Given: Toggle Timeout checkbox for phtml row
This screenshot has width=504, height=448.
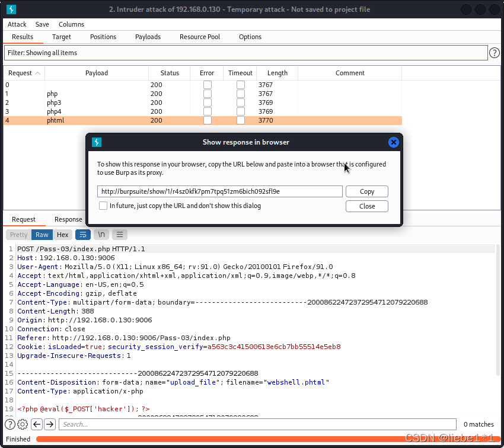Looking at the screenshot, I should [x=240, y=120].
